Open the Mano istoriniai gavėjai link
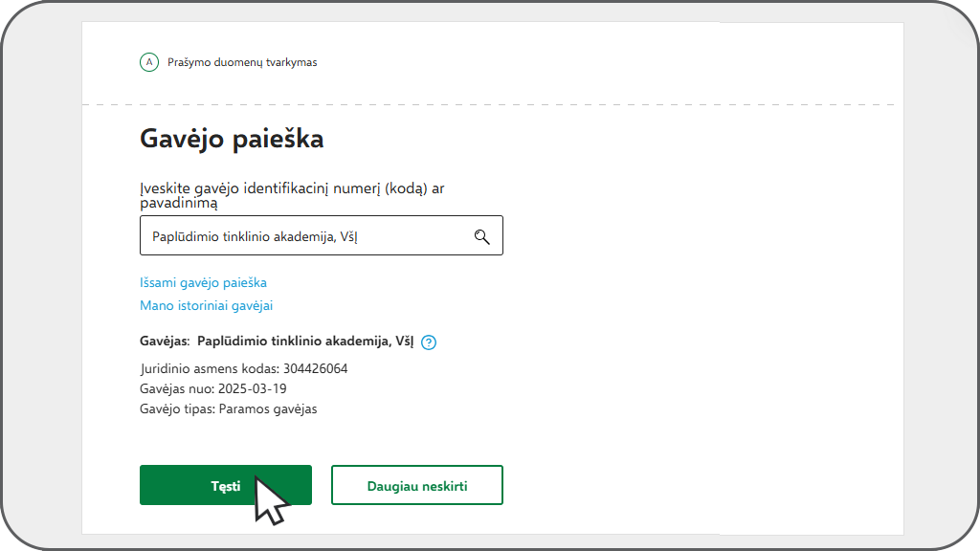Viewport: 980px width, 551px height. (207, 305)
